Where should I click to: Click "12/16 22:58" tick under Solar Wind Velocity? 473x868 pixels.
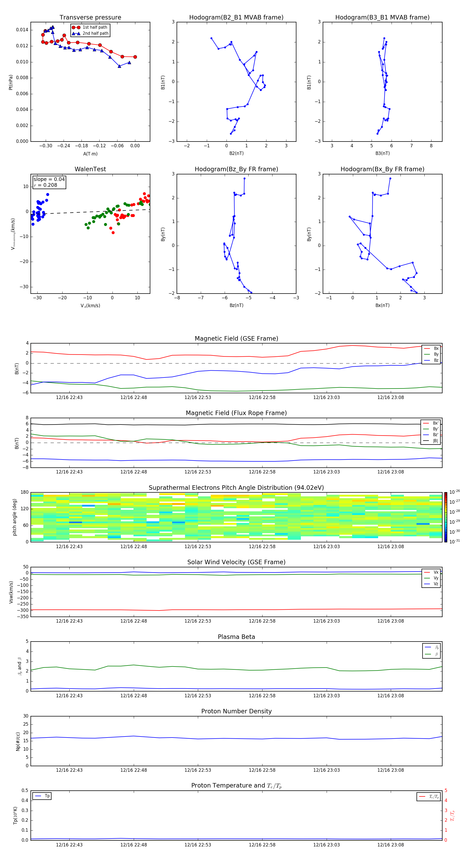pyautogui.click(x=262, y=621)
